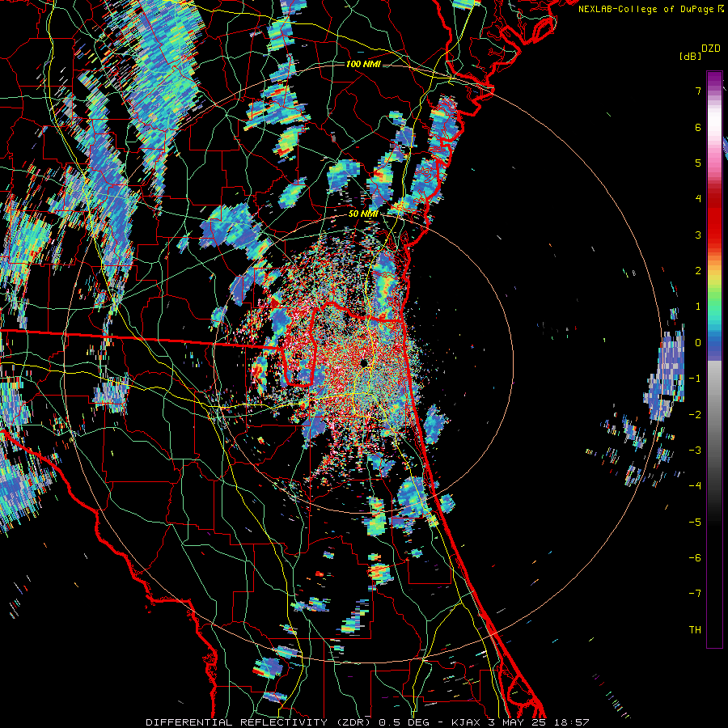Click the TH threshold label on the scale
The image size is (728, 728).
[x=695, y=630]
